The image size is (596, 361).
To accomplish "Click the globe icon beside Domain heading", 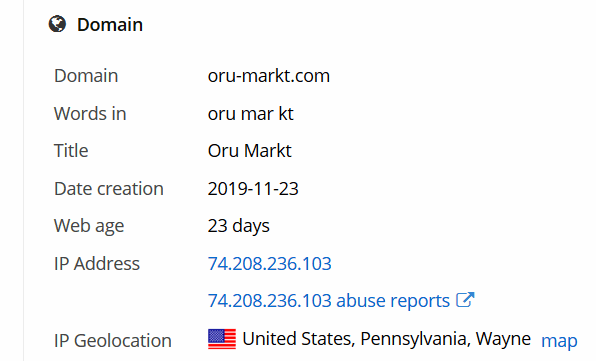I will (57, 24).
